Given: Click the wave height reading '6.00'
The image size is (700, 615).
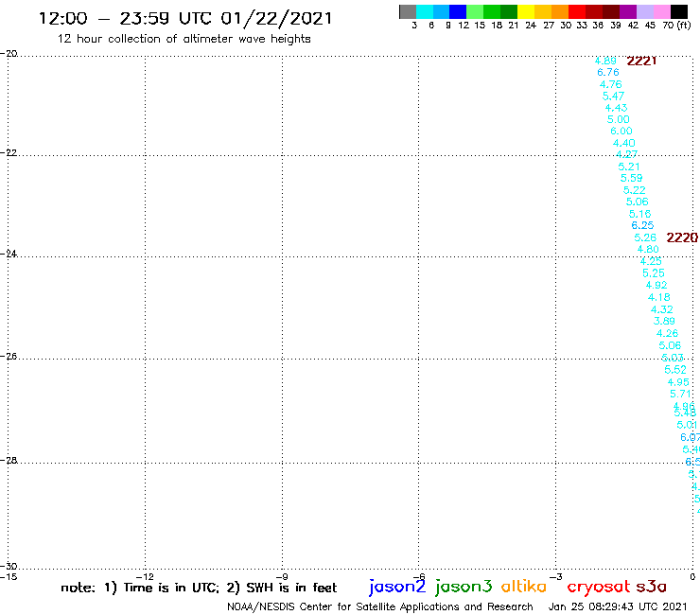Looking at the screenshot, I should 621,131.
